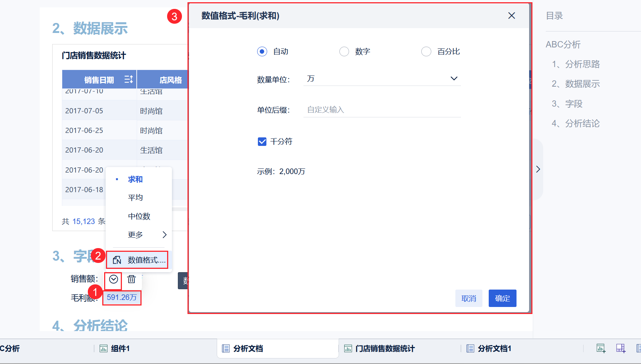Jump to 4、分析结论 in the 目录

point(576,123)
